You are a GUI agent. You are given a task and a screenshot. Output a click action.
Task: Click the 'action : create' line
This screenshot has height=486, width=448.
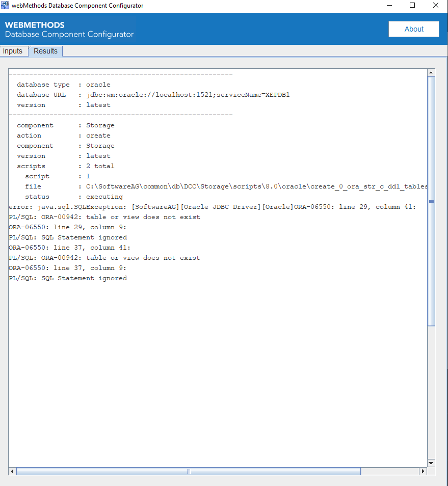click(x=64, y=136)
